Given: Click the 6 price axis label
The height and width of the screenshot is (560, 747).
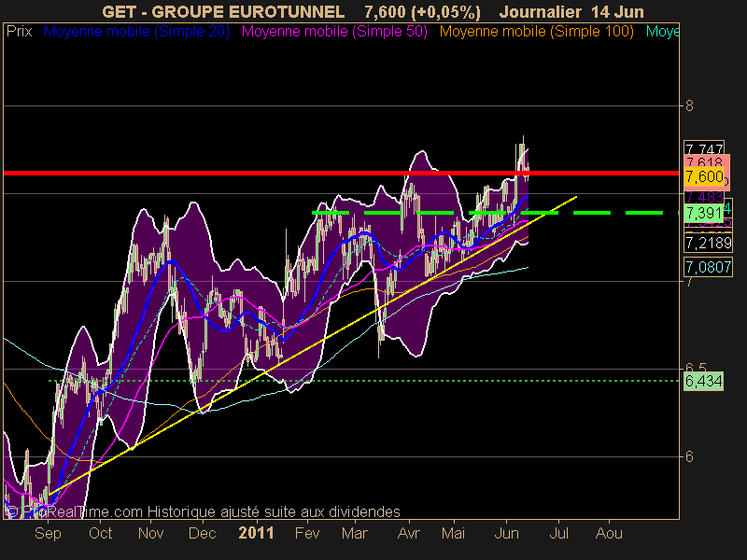Looking at the screenshot, I should [x=689, y=456].
